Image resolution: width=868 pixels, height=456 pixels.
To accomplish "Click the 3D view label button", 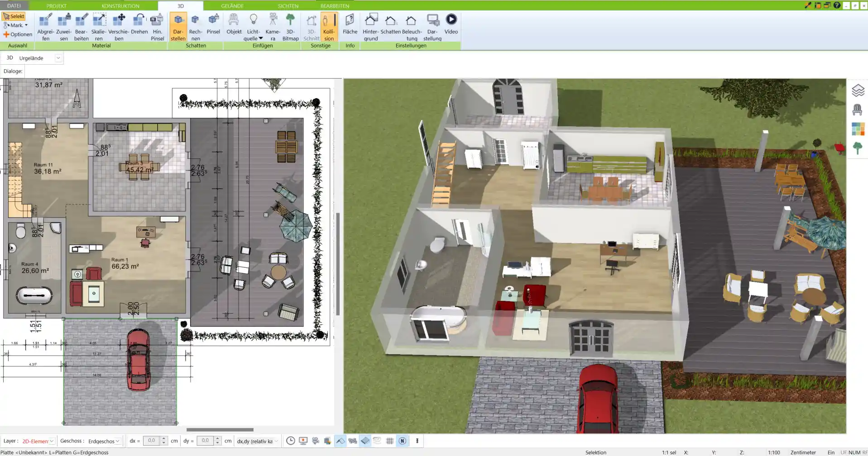I will point(10,58).
